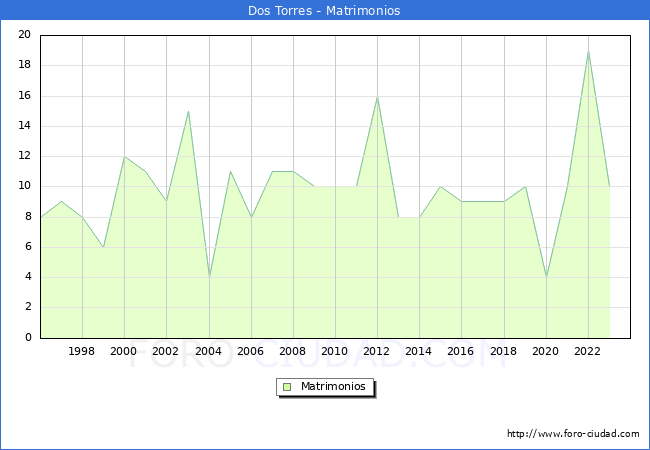The height and width of the screenshot is (450, 650).
Task: Click the x-axis label 2010
Action: 335,351
